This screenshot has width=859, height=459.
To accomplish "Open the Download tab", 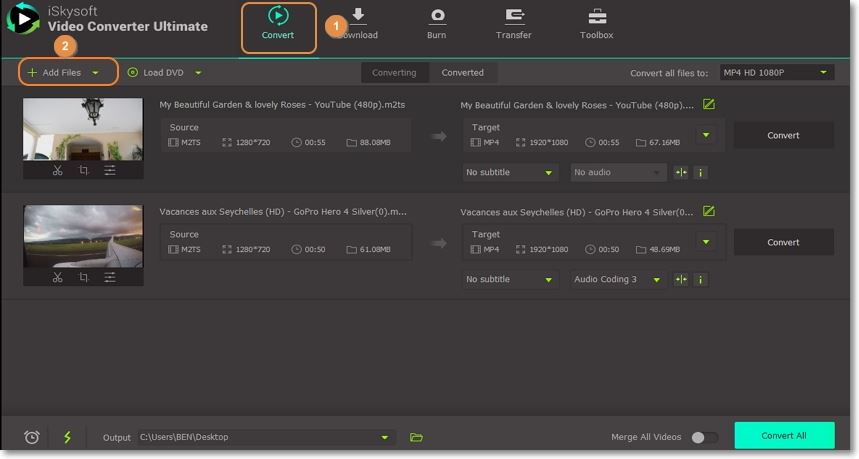I will click(x=358, y=25).
